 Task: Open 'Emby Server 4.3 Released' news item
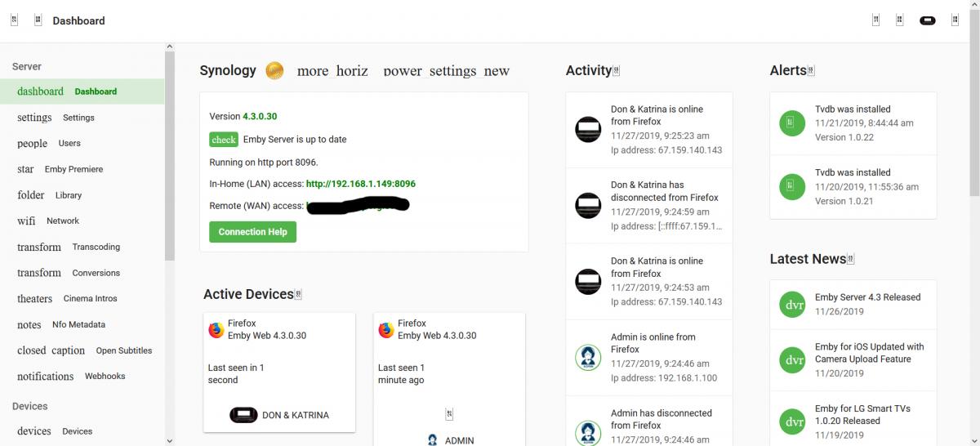[853, 305]
